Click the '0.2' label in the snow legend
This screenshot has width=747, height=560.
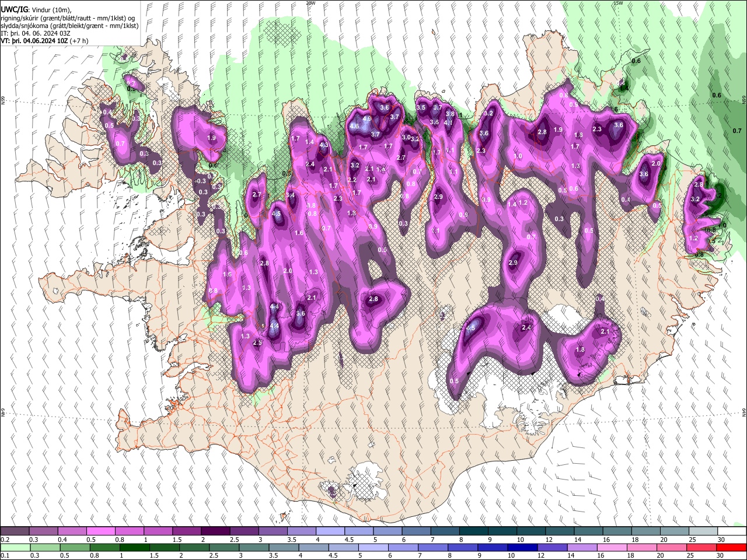tap(5, 540)
